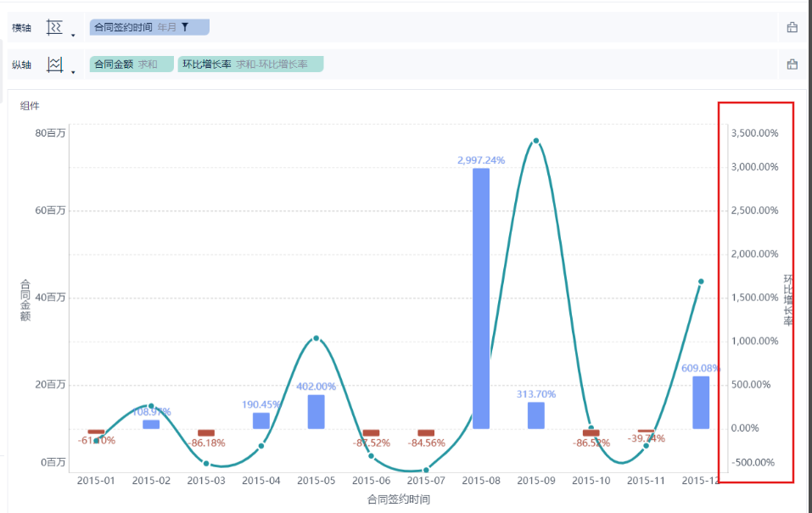Click the x-axis label 2015-06
The width and height of the screenshot is (812, 513).
pyautogui.click(x=371, y=481)
